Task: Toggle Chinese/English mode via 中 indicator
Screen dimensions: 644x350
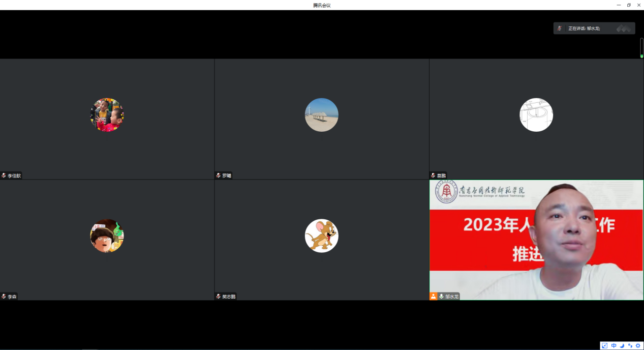Action: click(614, 345)
